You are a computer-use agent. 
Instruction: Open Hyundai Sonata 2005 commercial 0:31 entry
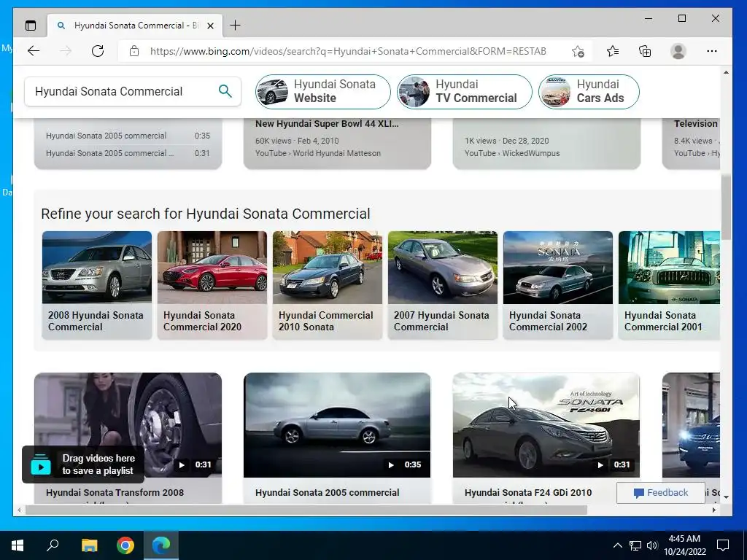coord(128,153)
